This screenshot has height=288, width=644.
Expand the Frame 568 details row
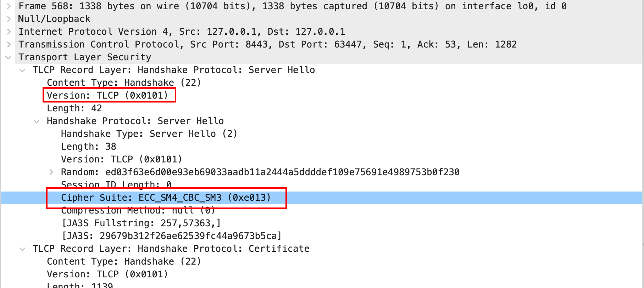coord(9,6)
